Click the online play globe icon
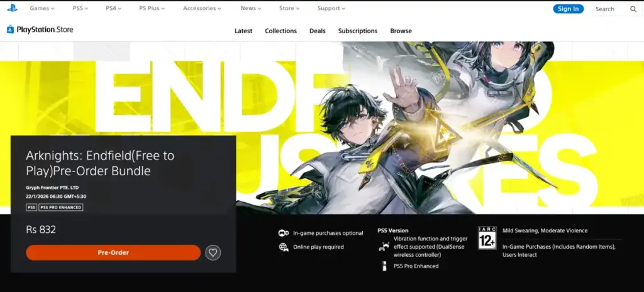Image resolution: width=644 pixels, height=292 pixels. point(284,247)
